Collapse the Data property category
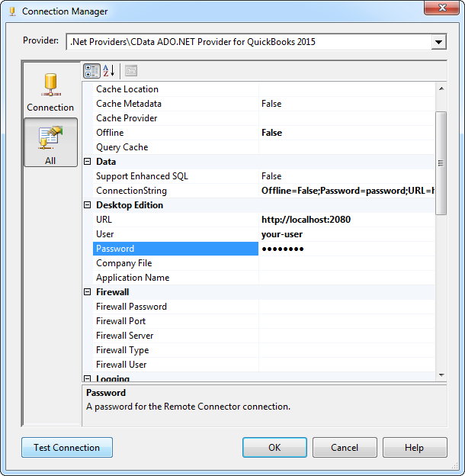Image resolution: width=465 pixels, height=476 pixels. [86, 162]
